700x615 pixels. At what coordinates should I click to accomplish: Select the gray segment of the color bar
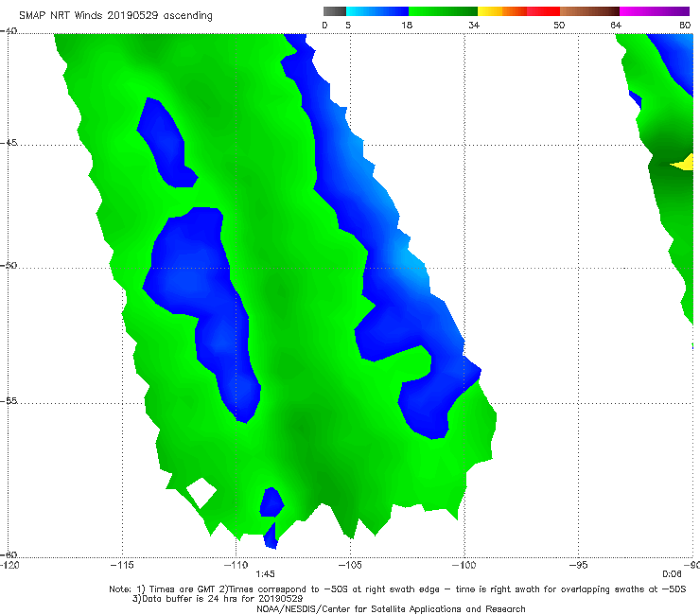(335, 11)
